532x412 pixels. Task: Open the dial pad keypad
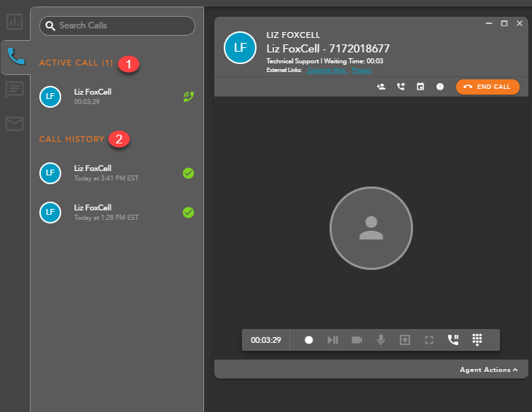[x=477, y=340]
